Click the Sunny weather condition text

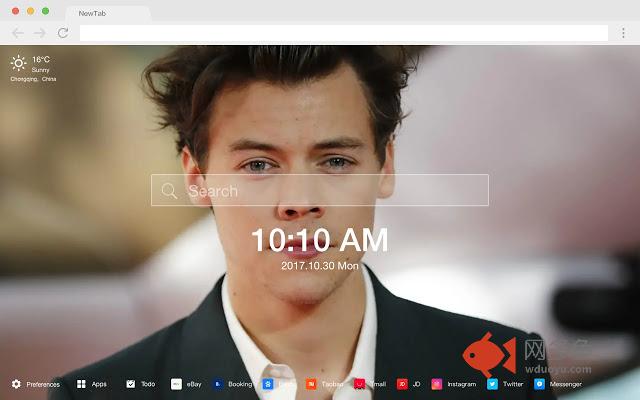coord(40,70)
